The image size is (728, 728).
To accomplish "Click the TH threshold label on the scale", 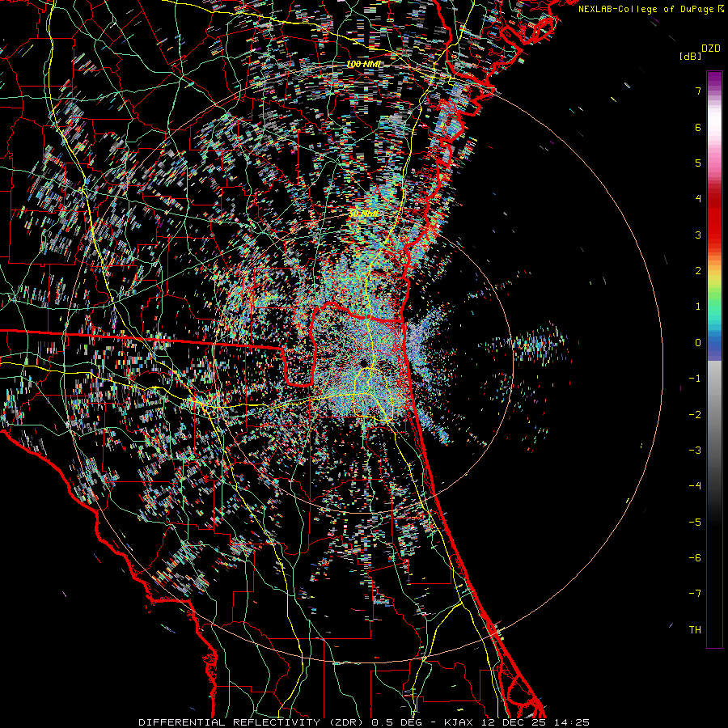I will point(695,630).
